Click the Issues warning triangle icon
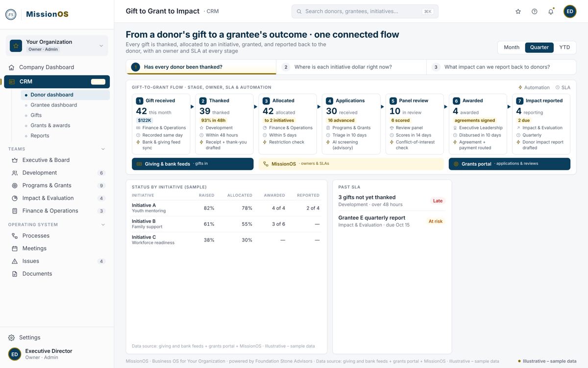Viewport: 588px width, 368px height. point(15,261)
